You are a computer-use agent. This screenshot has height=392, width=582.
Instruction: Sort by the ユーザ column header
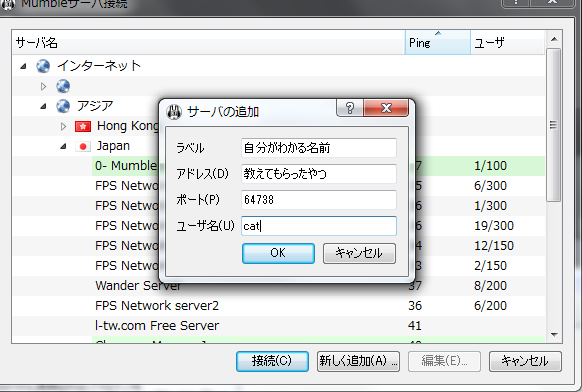tap(508, 42)
